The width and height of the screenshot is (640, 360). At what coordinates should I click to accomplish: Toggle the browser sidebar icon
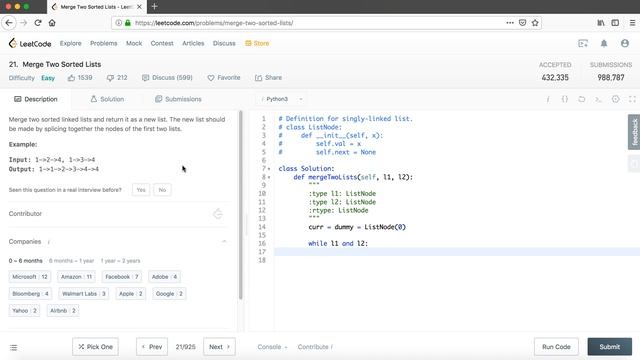(615, 23)
